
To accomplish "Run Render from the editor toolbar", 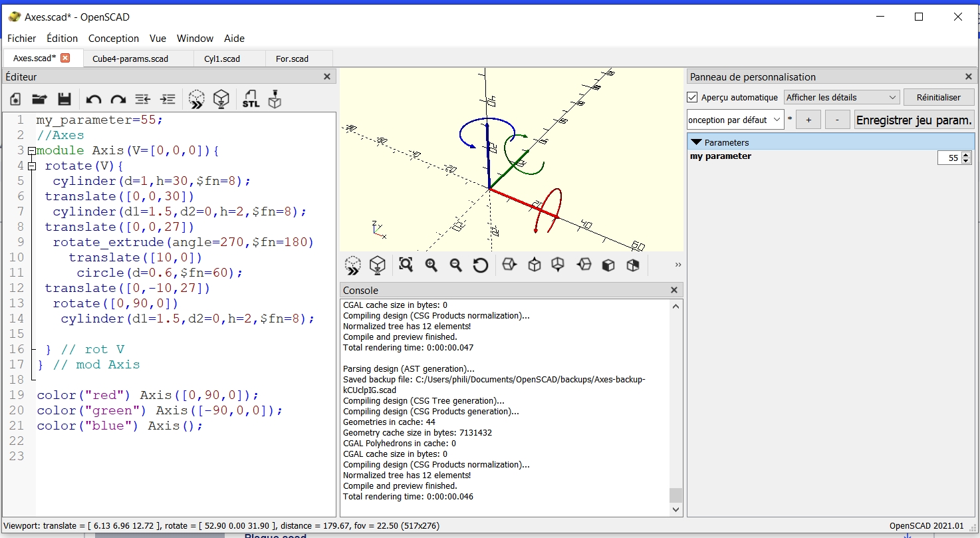I will coord(221,99).
